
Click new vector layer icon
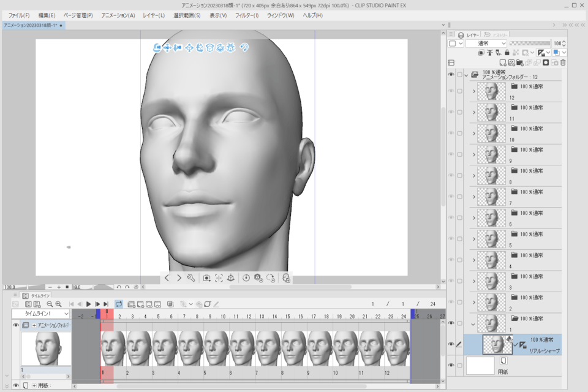tap(511, 62)
